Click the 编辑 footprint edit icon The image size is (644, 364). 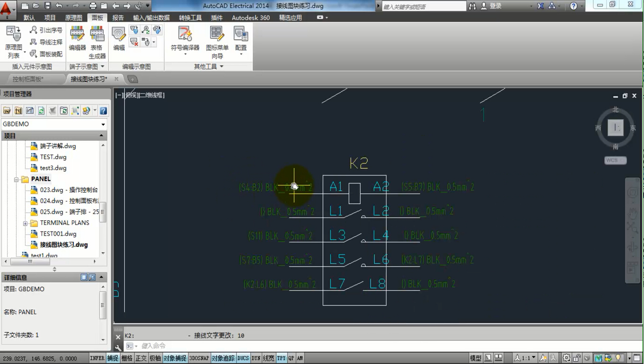[x=119, y=35]
